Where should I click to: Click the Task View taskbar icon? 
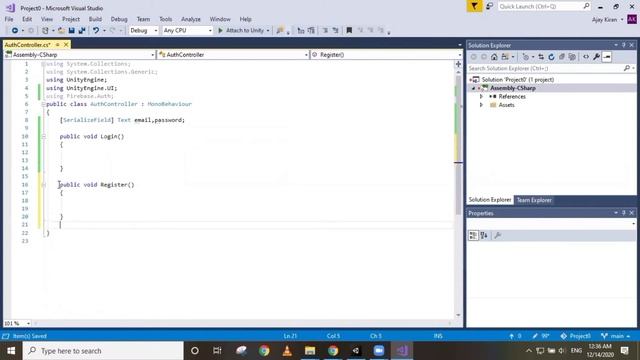(x=217, y=351)
